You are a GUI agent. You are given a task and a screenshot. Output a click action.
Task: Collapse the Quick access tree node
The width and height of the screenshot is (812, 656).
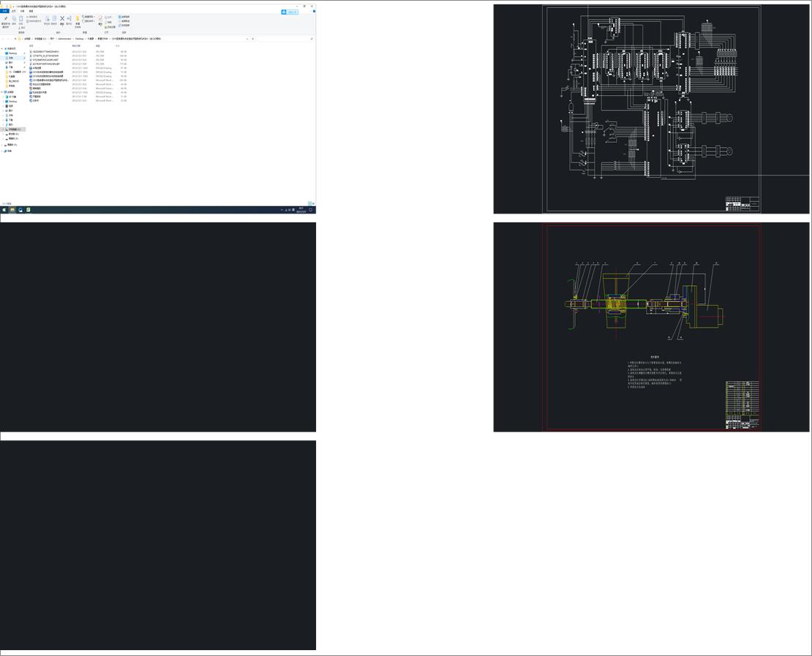tap(2, 49)
